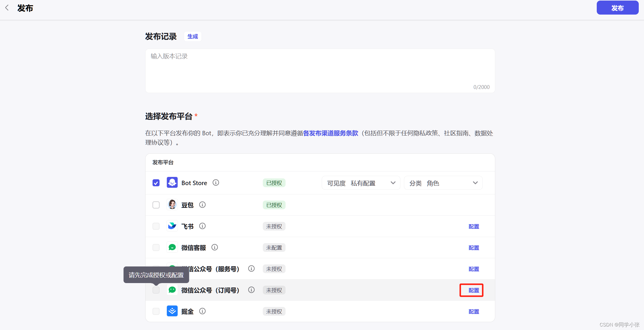Click the 发布平台 table header
This screenshot has width=644, height=330.
click(x=163, y=162)
